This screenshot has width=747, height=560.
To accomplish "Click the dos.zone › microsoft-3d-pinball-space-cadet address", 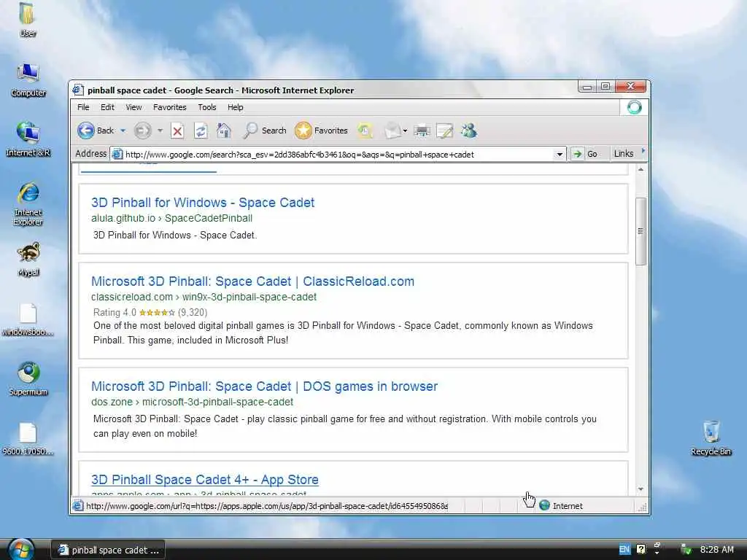I will pyautogui.click(x=192, y=402).
